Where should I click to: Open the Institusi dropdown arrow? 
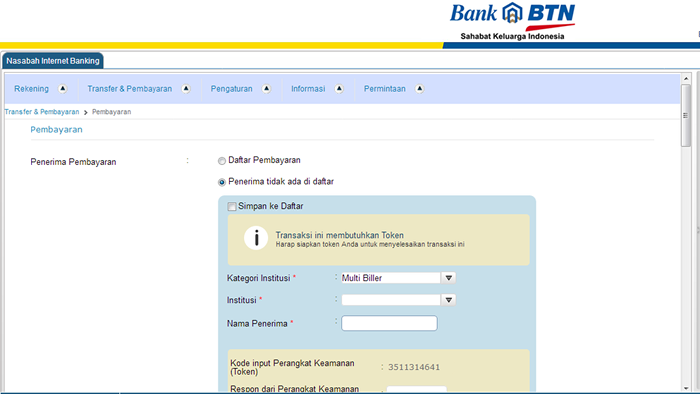pos(448,300)
